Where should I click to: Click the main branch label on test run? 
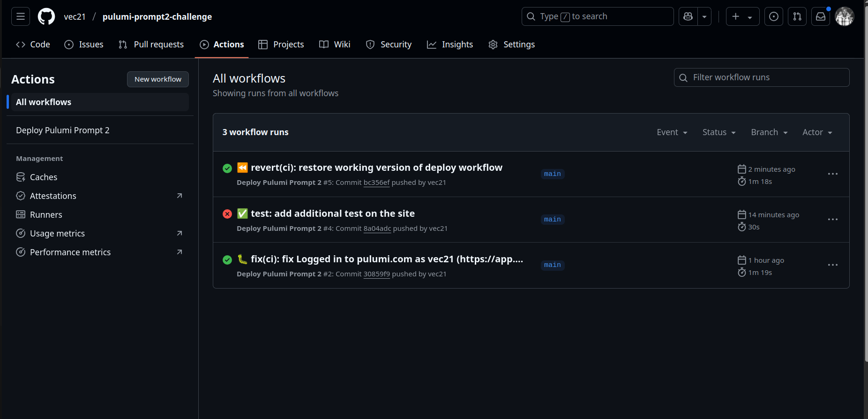553,220
